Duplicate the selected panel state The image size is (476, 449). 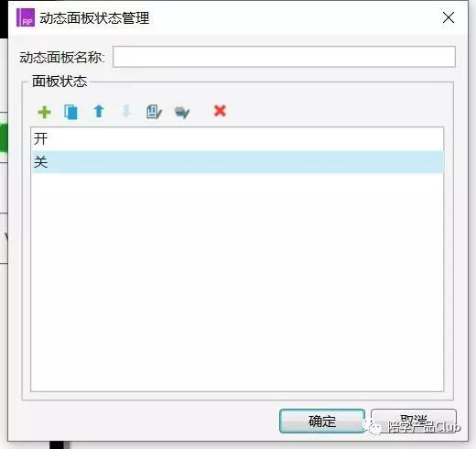pos(70,112)
